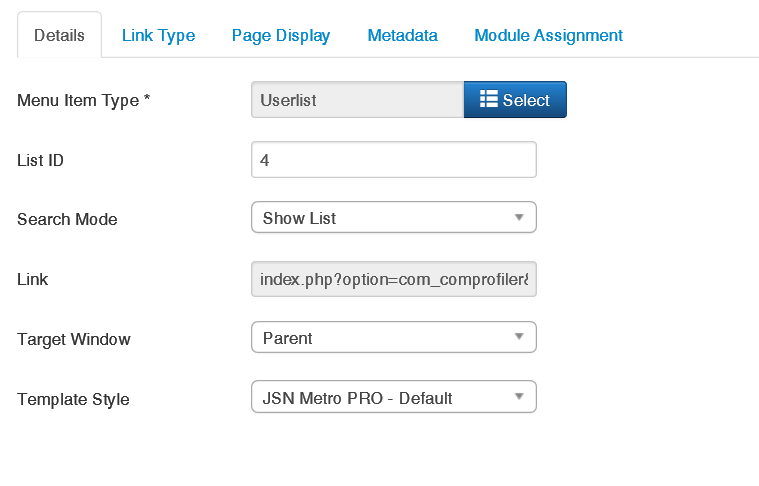Image resolution: width=759 pixels, height=486 pixels.
Task: Click the Userlist menu item type field
Action: [358, 100]
